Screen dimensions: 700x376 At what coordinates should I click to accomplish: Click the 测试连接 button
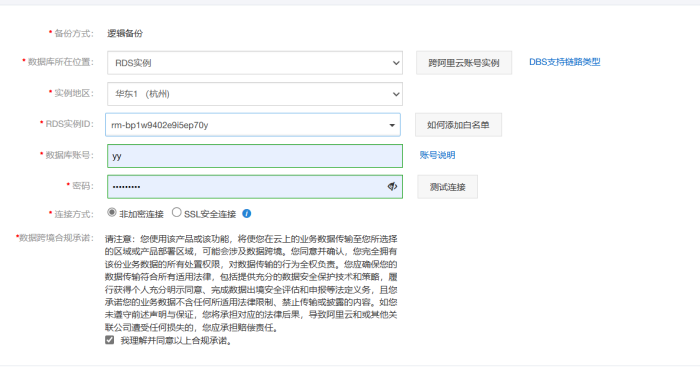click(447, 187)
